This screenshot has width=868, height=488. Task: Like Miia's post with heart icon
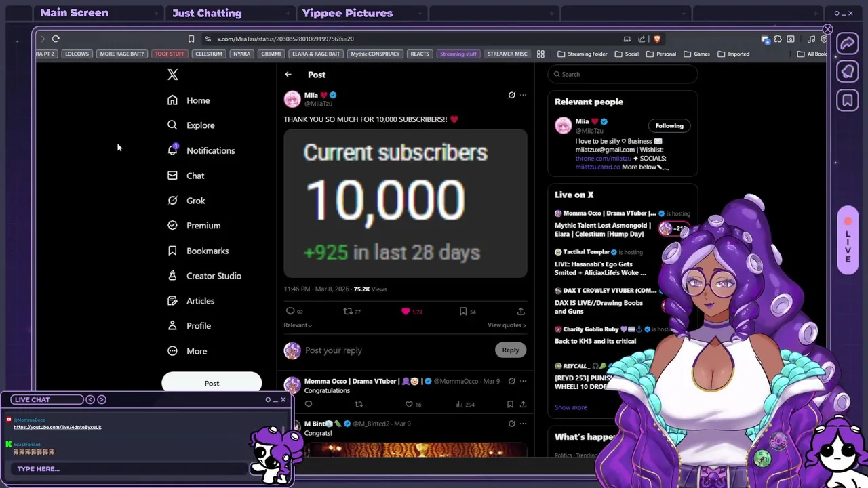click(406, 311)
